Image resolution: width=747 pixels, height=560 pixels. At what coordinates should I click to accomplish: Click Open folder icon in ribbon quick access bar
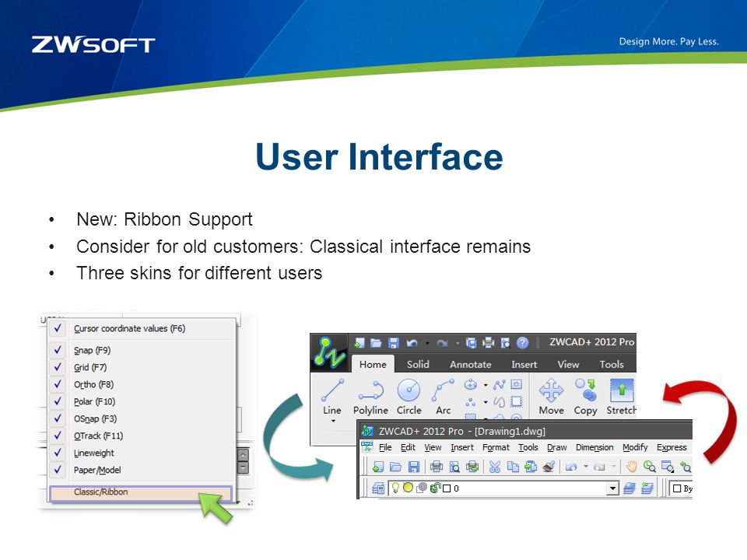376,343
